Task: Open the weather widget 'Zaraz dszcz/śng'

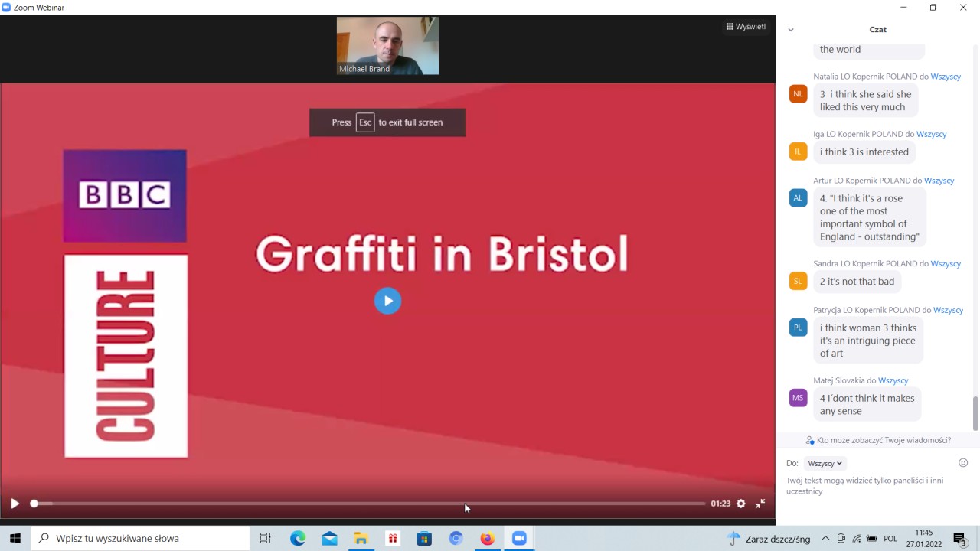Action: pyautogui.click(x=769, y=539)
